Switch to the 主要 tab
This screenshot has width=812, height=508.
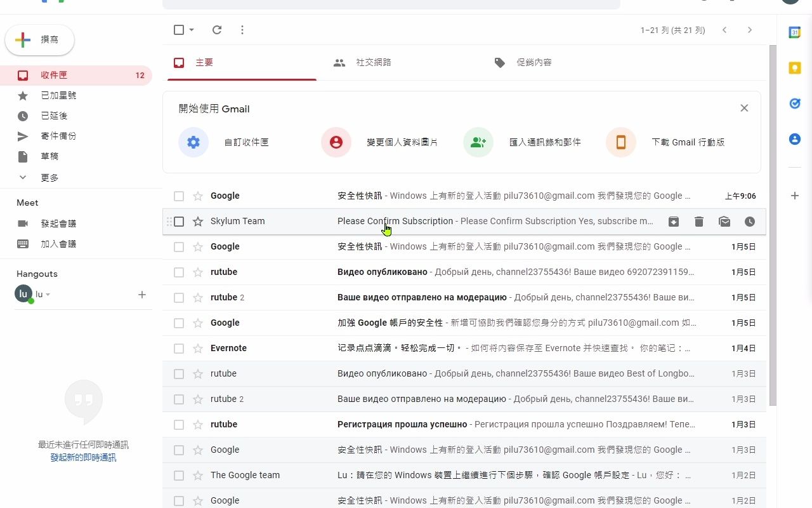tap(242, 62)
